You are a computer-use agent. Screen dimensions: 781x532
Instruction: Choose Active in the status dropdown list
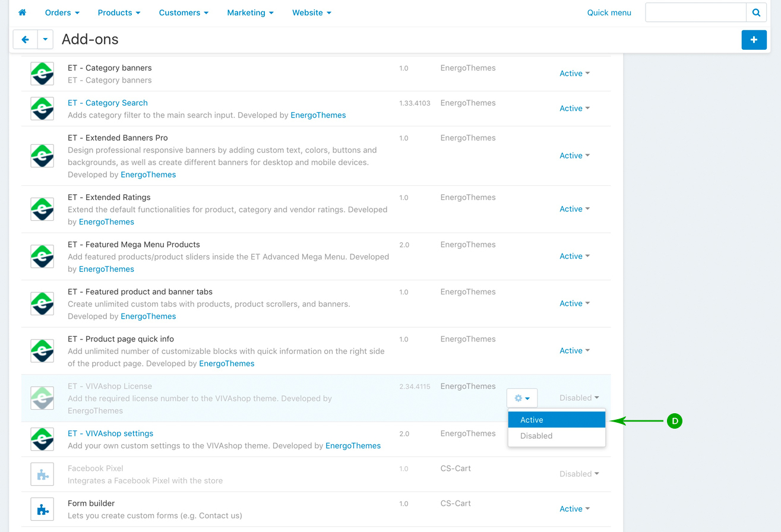tap(556, 420)
